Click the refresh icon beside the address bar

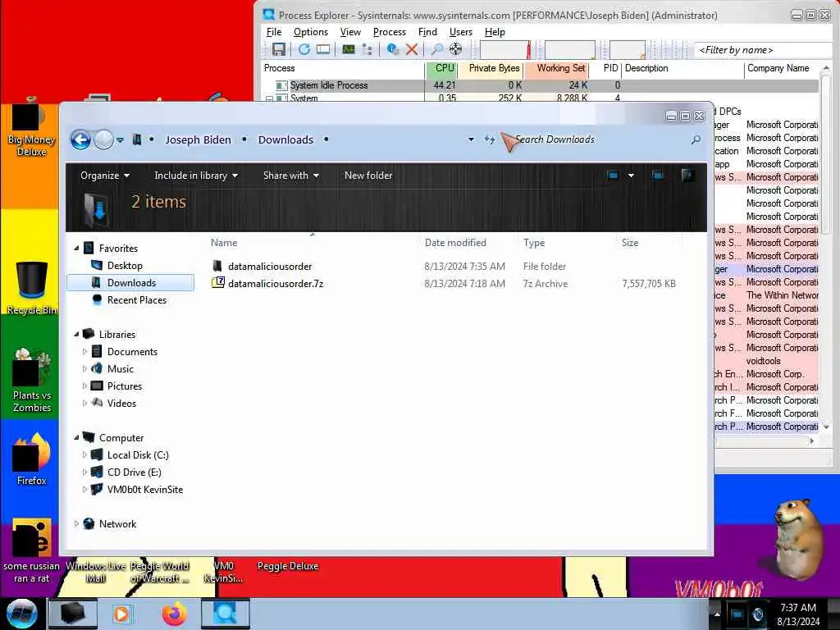pos(489,139)
